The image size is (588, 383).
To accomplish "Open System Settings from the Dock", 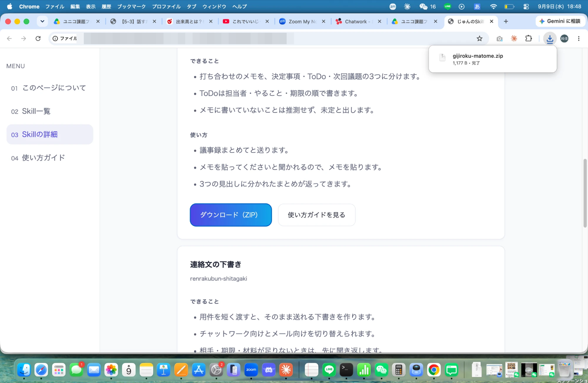I will 216,370.
